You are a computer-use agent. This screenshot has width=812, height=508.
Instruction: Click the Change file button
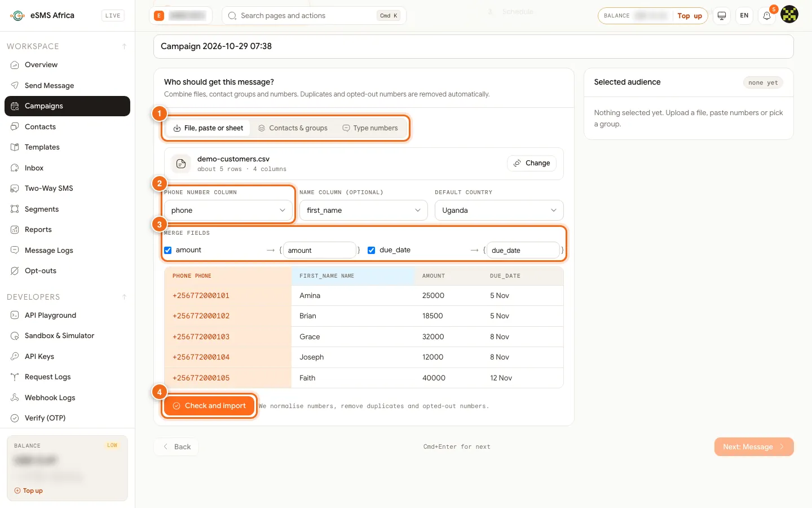click(532, 163)
